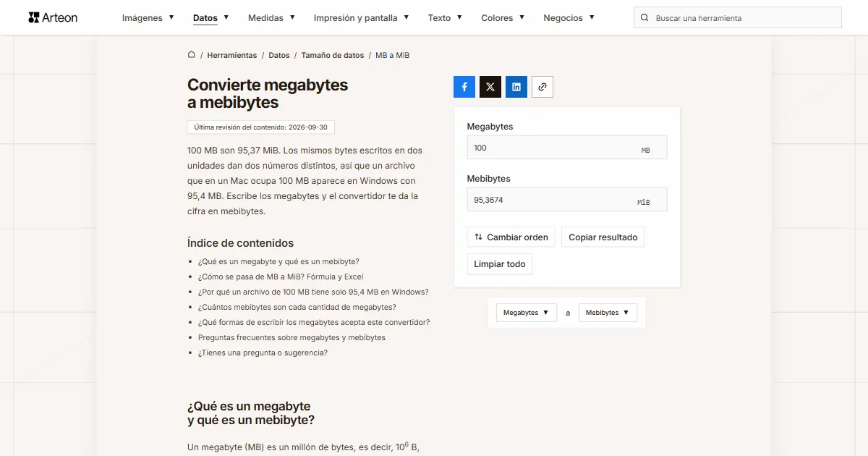Click the Buscar una herramienta search box

(738, 18)
